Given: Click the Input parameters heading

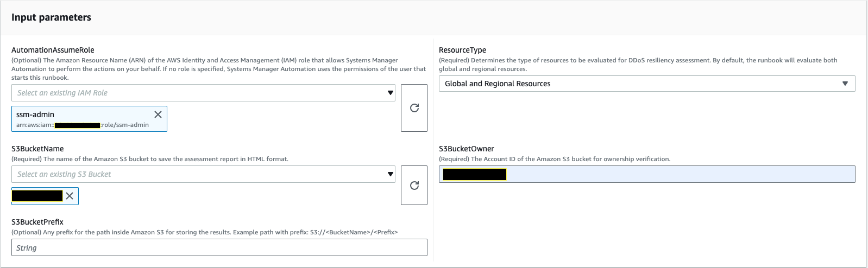Looking at the screenshot, I should pos(51,17).
